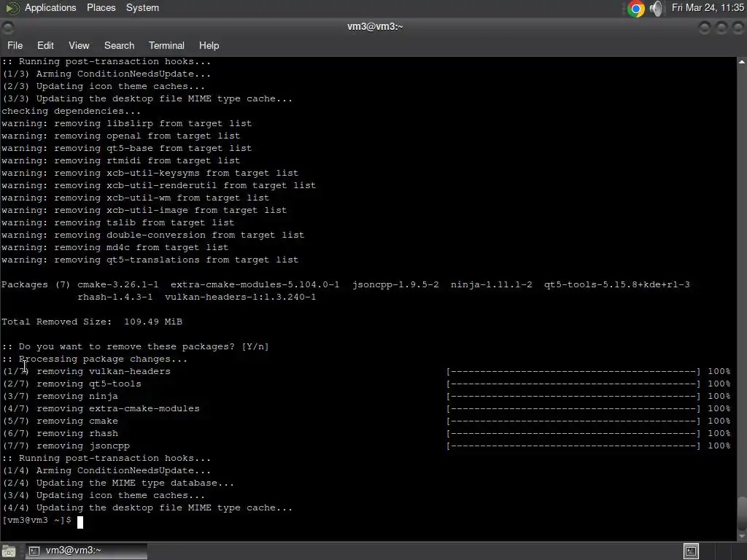Click 'warning: removing xcb-util-image' line
This screenshot has height=560, width=747.
tap(144, 211)
